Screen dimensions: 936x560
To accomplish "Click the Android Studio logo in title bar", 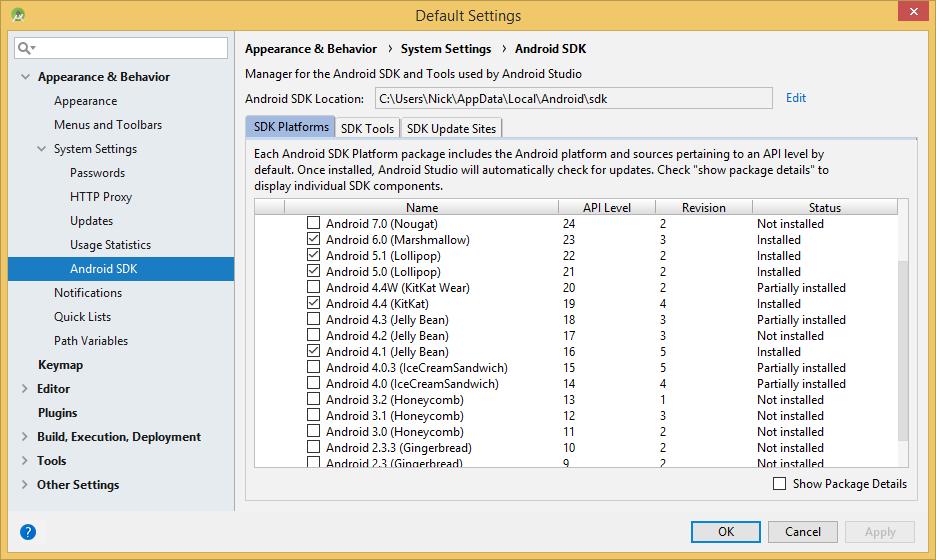I will pos(17,15).
